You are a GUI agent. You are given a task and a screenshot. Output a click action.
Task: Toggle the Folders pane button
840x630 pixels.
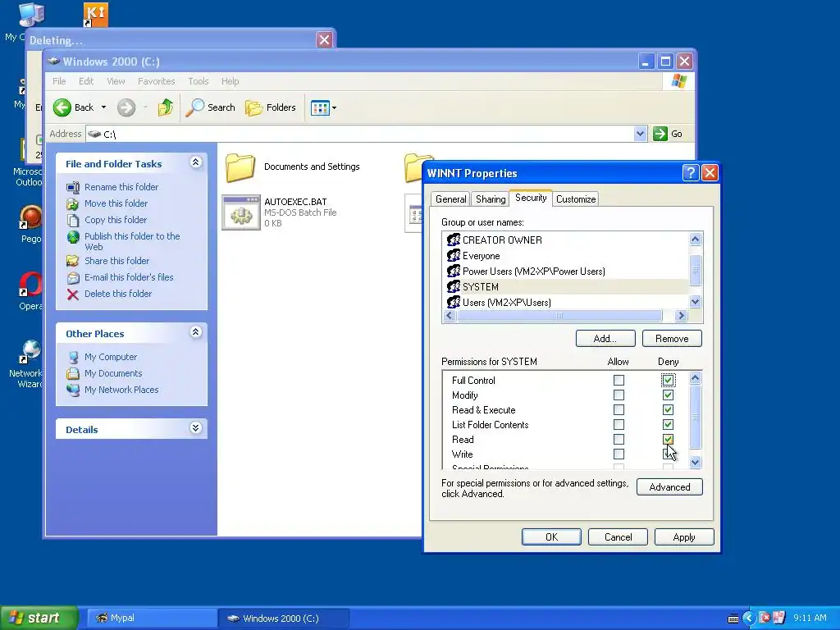(271, 107)
